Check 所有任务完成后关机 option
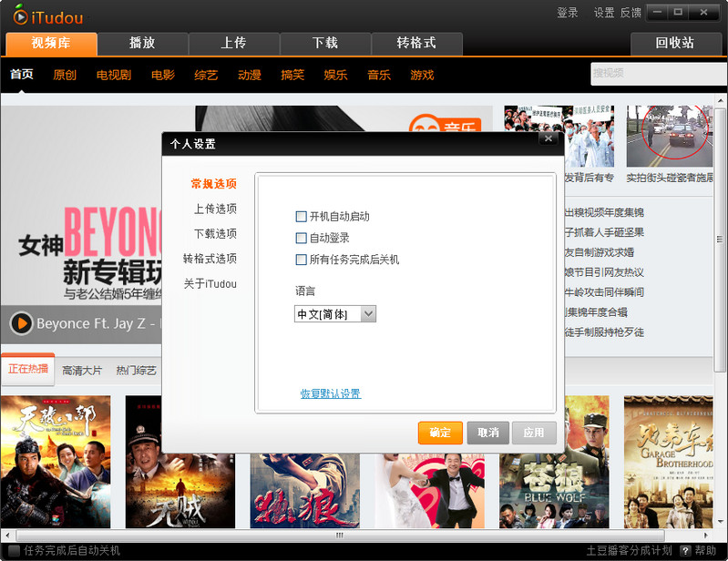The width and height of the screenshot is (728, 561). point(301,260)
